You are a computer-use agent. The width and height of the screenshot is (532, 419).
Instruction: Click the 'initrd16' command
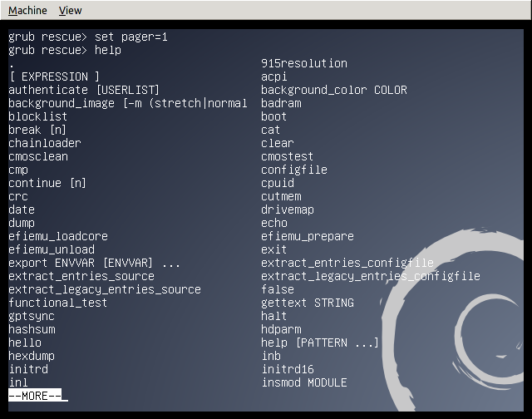point(288,369)
